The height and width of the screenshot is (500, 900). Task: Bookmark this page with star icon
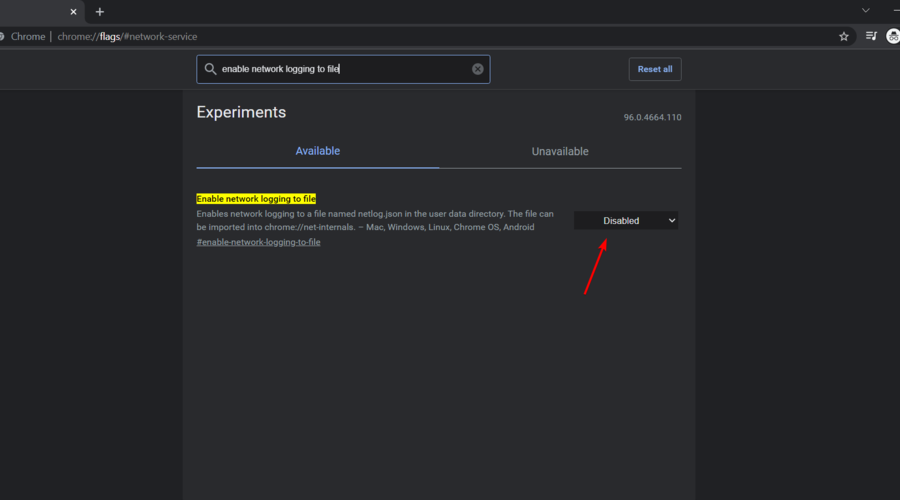point(844,36)
